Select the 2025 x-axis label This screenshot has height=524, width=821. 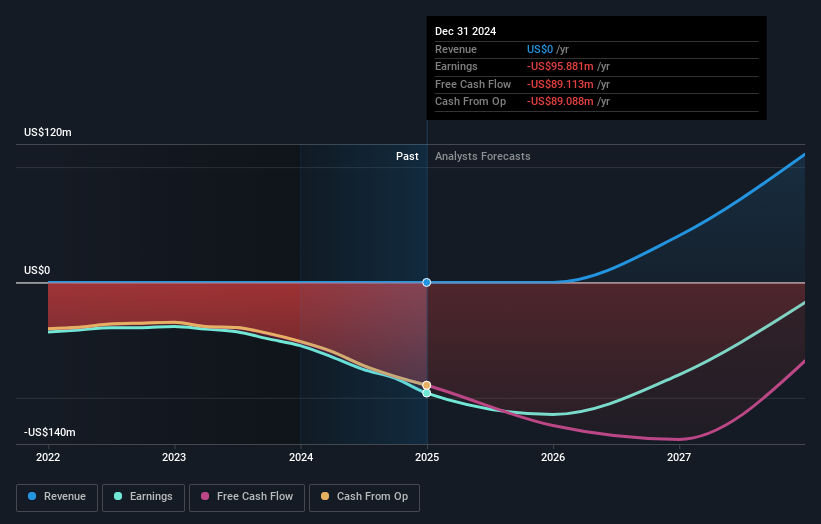(x=427, y=458)
